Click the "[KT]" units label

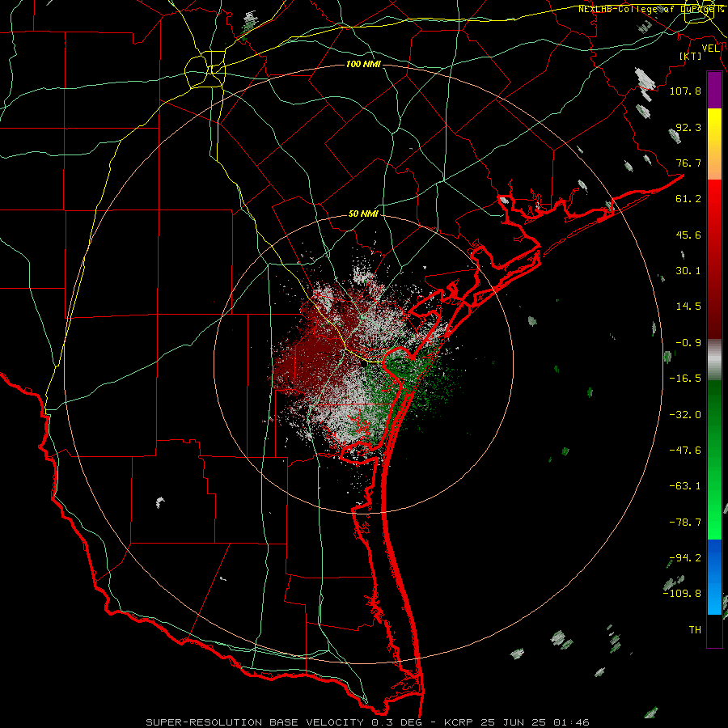tap(691, 56)
